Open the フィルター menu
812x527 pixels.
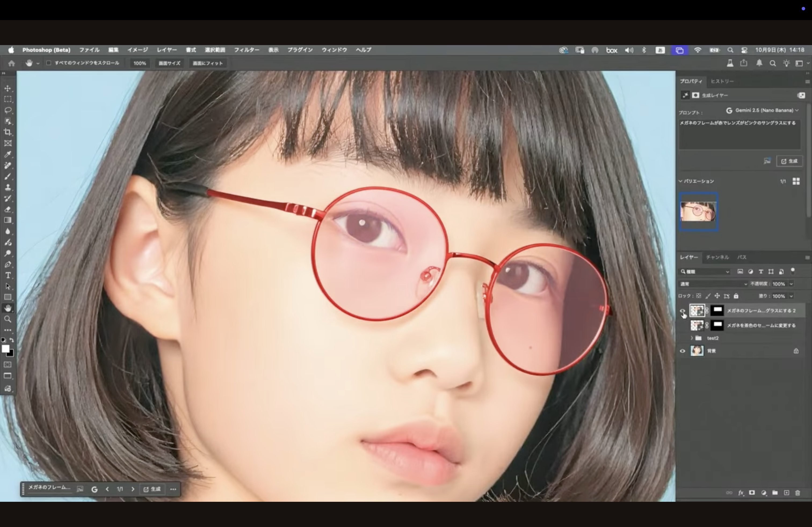(x=246, y=50)
